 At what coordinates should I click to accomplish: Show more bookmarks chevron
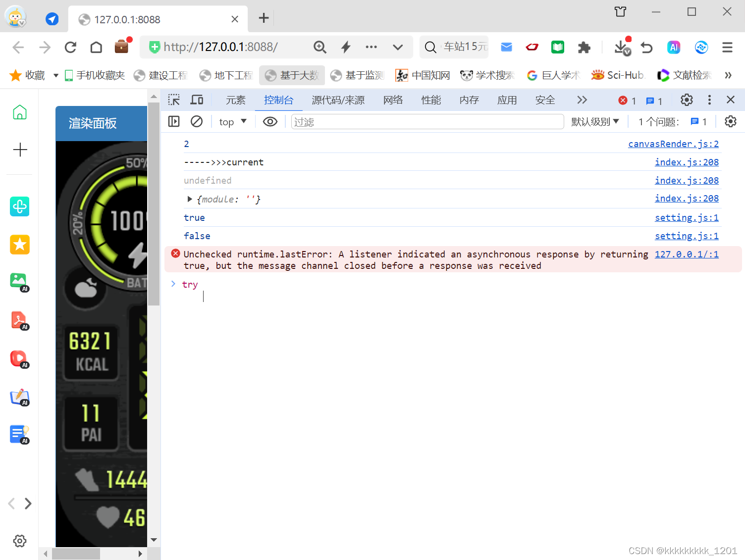(728, 75)
